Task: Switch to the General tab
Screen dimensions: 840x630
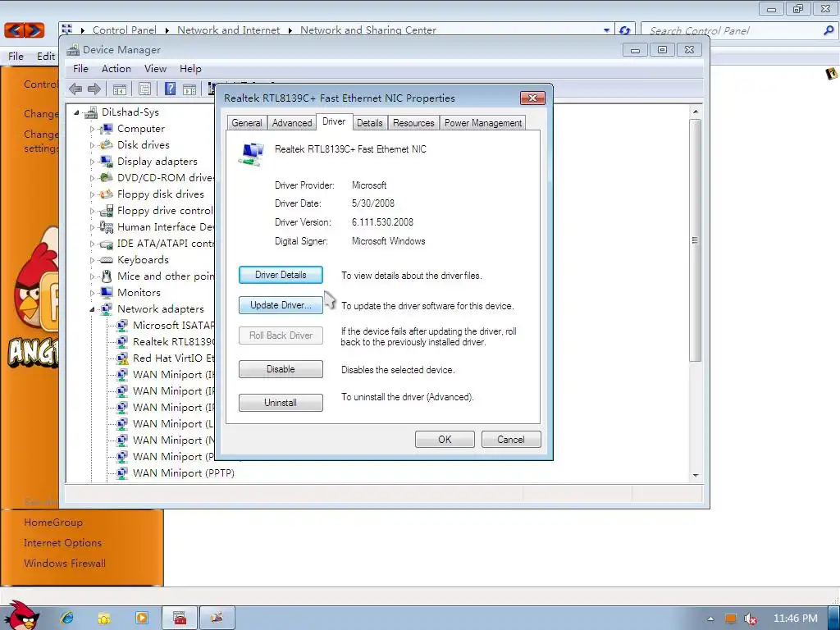Action: click(x=246, y=123)
